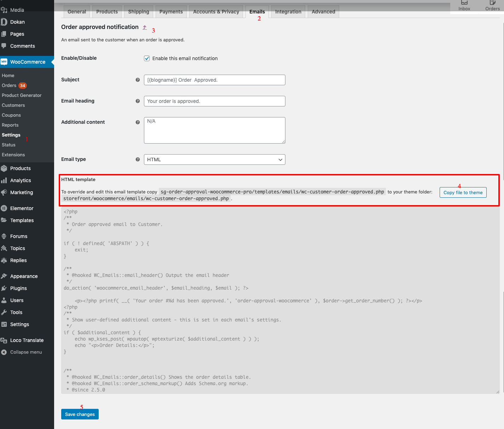The height and width of the screenshot is (429, 504).
Task: Select the WooCommerce sidebar icon
Action: tap(4, 62)
